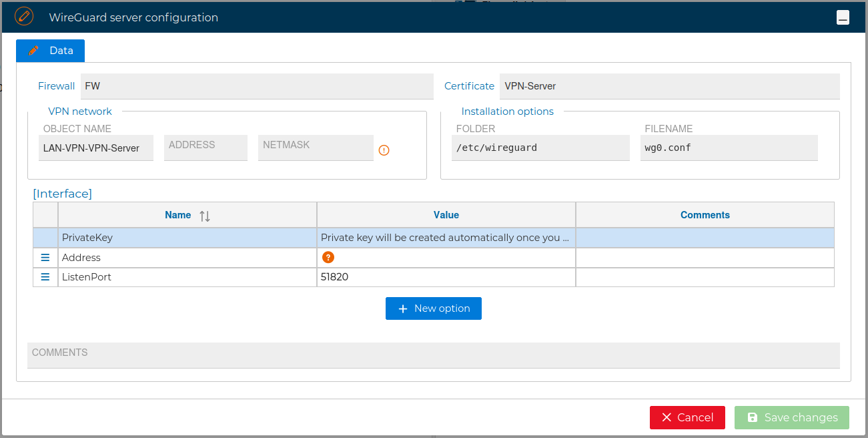Viewport: 868px width, 438px height.
Task: Edit the wg0.conf Filename field
Action: pos(729,148)
